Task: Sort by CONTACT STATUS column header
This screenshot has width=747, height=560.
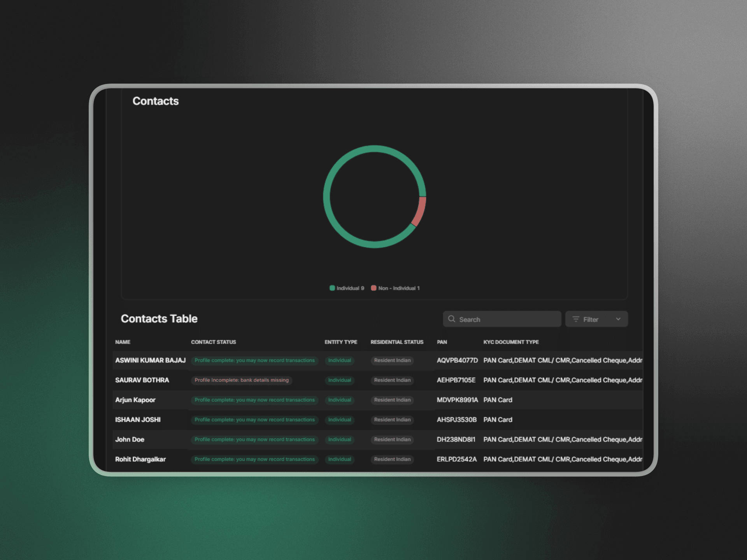Action: tap(213, 342)
